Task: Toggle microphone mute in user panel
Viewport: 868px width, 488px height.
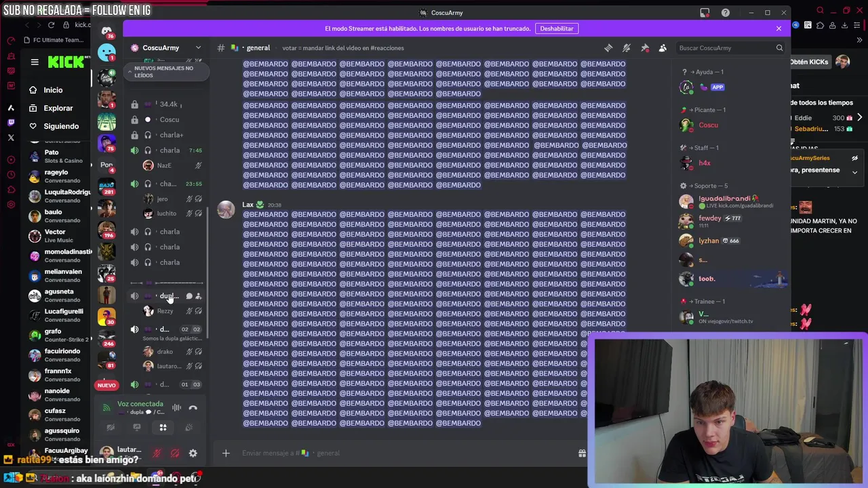Action: click(x=157, y=453)
